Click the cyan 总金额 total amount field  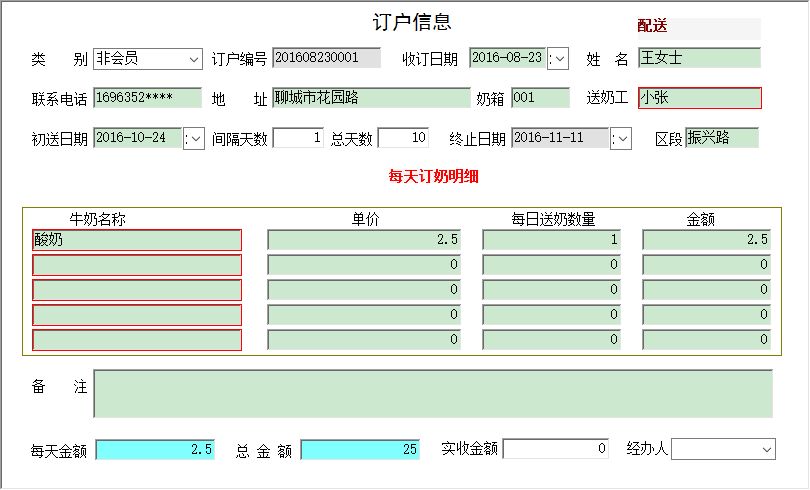[x=361, y=450]
